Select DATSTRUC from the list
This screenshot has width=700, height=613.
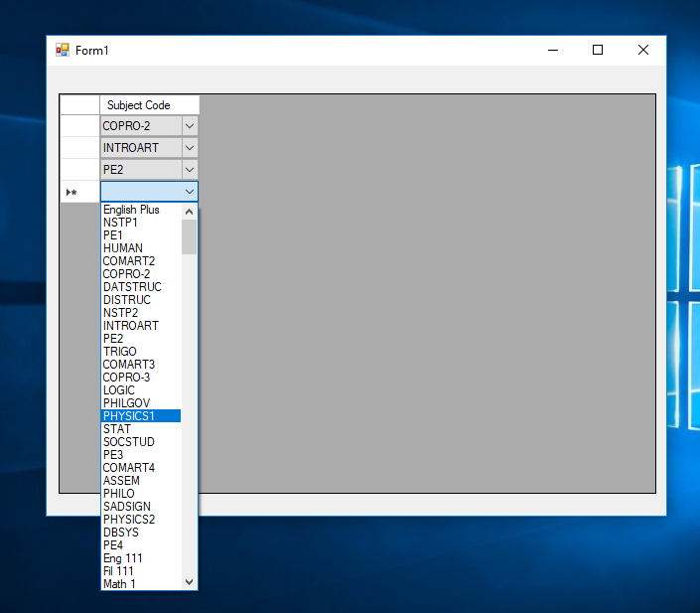pos(141,287)
